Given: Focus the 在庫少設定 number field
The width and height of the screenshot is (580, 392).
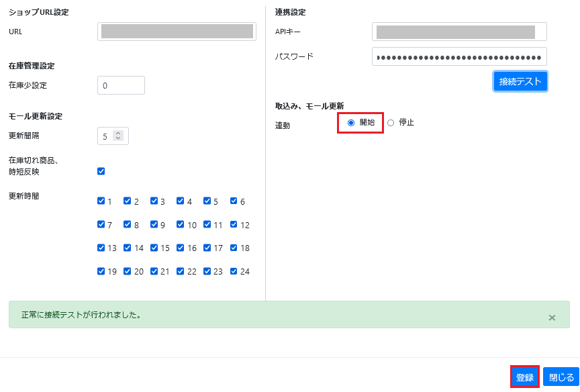Looking at the screenshot, I should [x=121, y=85].
